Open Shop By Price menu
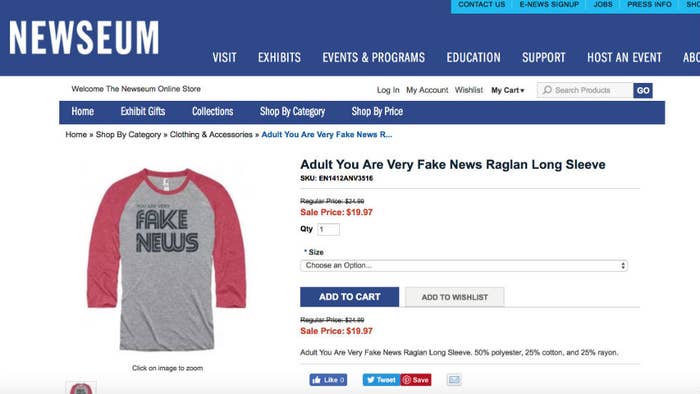 coord(377,112)
